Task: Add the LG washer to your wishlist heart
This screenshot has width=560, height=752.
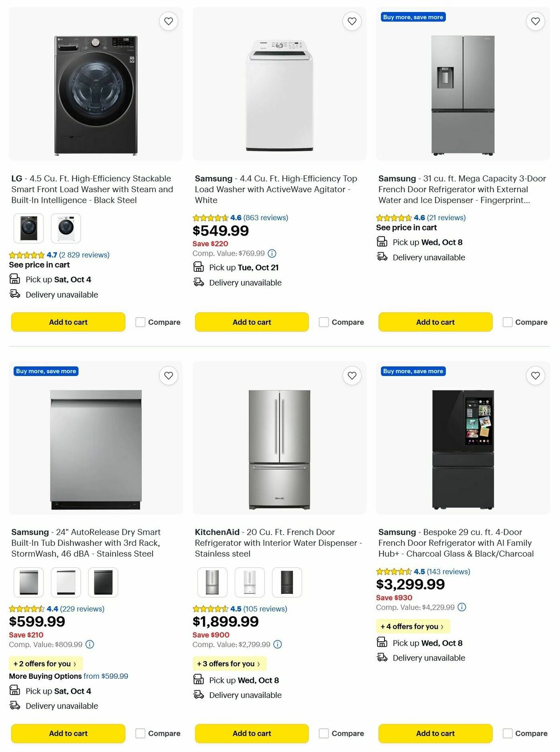Action: click(168, 21)
